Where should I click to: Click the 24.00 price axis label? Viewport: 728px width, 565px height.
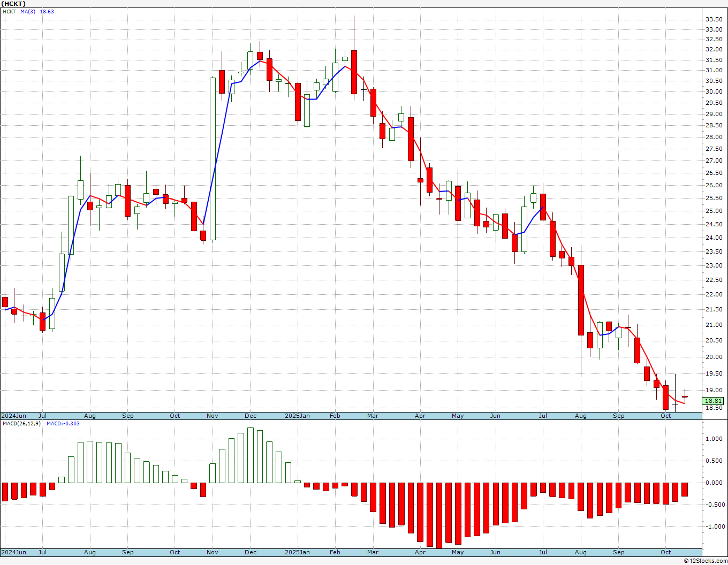(x=714, y=238)
